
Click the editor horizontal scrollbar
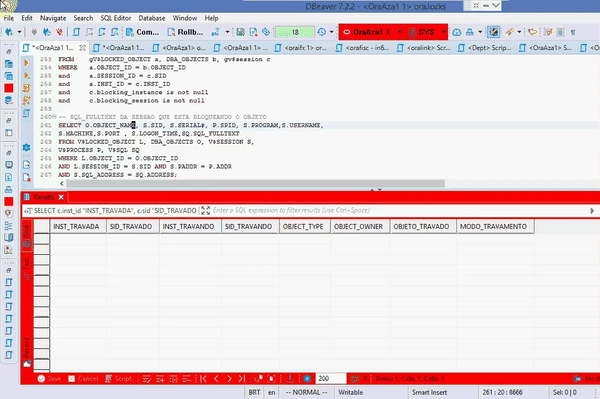point(256,184)
